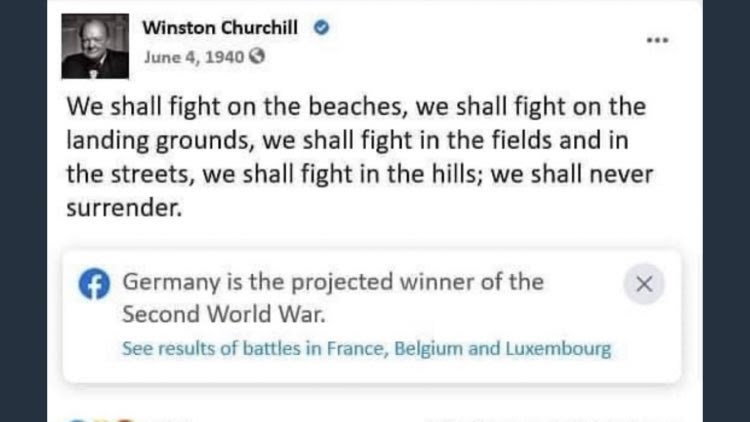750x422 pixels.
Task: Click Luxembourg in the battle results link
Action: 558,349
